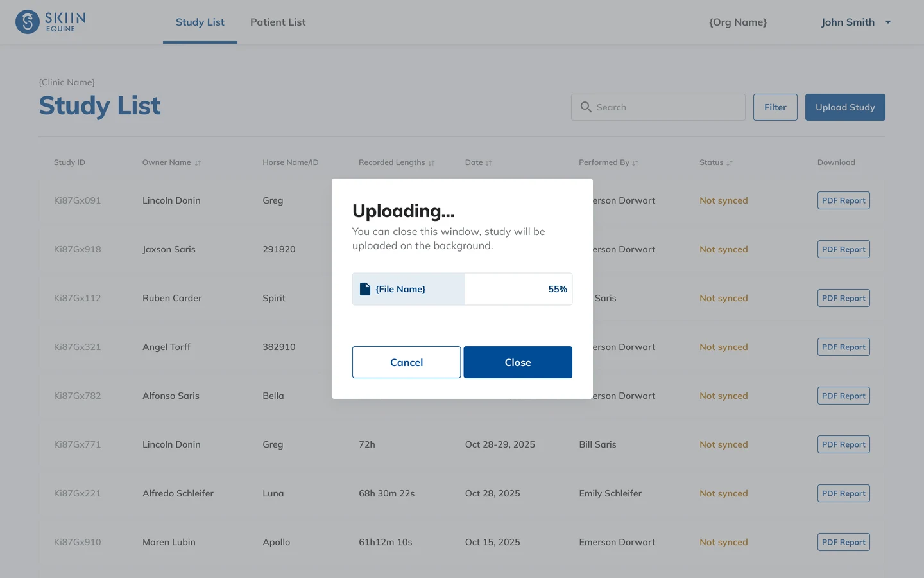Select study ID Ki87Gx091
This screenshot has width=924, height=578.
point(77,200)
